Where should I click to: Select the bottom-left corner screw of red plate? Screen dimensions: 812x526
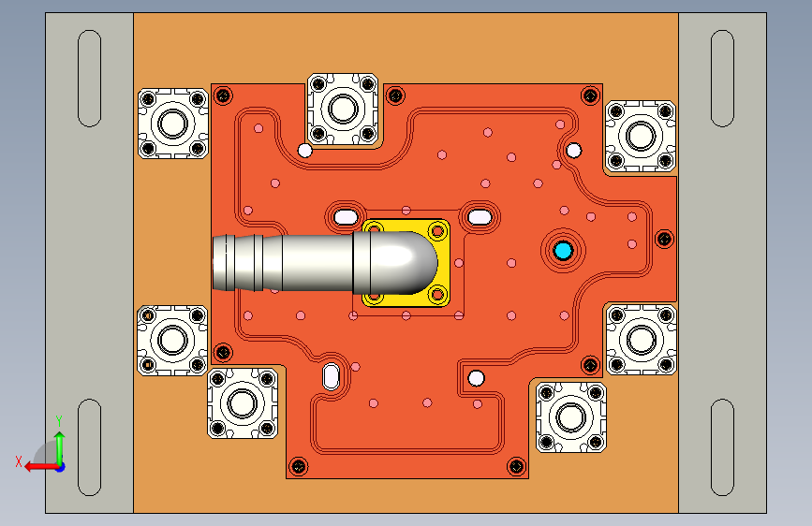tap(298, 466)
